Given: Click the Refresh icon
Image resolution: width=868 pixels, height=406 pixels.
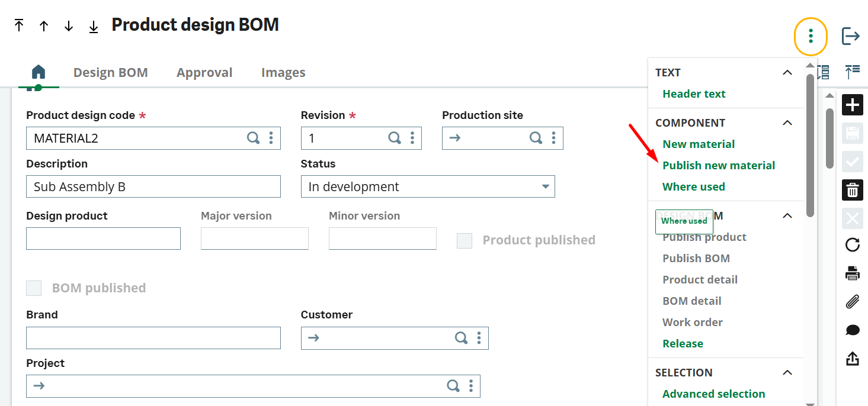Looking at the screenshot, I should coord(852,245).
